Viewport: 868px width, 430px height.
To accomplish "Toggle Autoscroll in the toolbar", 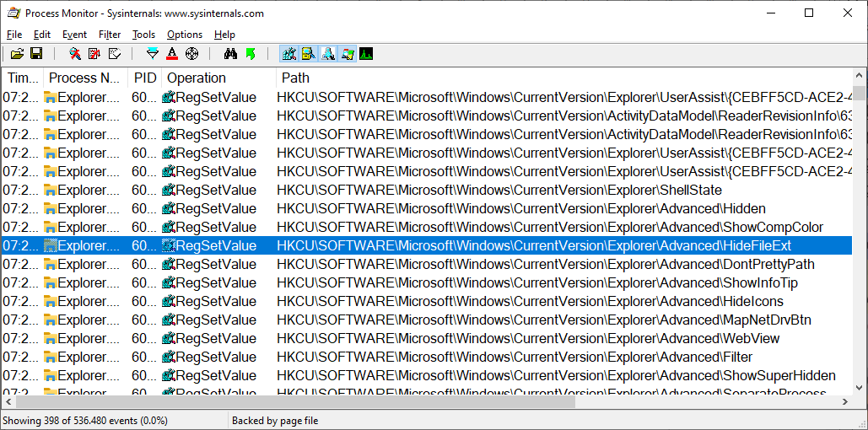I will tap(94, 54).
